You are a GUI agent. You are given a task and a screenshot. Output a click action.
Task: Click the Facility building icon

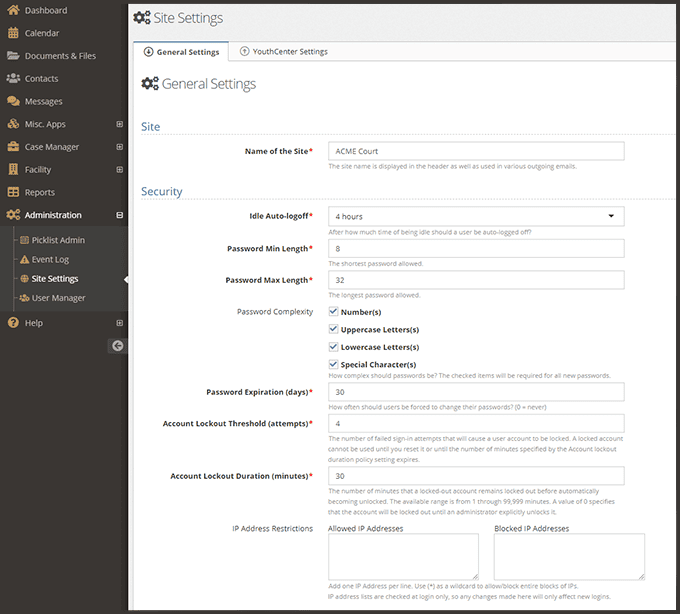point(13,169)
